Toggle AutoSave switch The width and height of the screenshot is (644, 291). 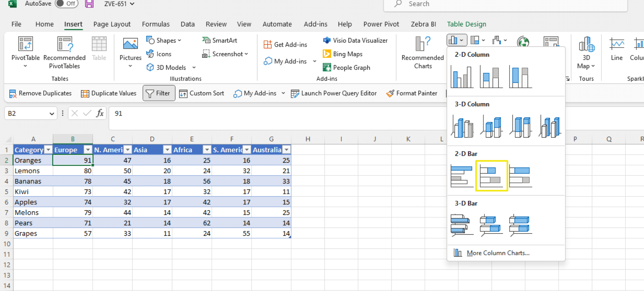point(66,4)
